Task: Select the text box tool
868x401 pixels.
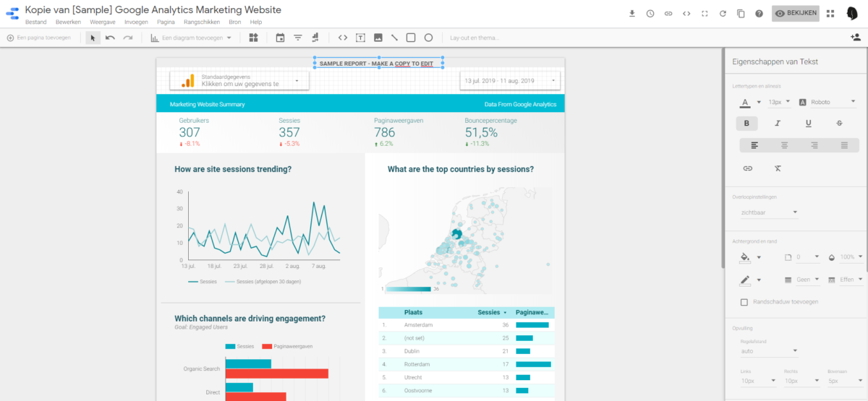Action: pyautogui.click(x=360, y=38)
